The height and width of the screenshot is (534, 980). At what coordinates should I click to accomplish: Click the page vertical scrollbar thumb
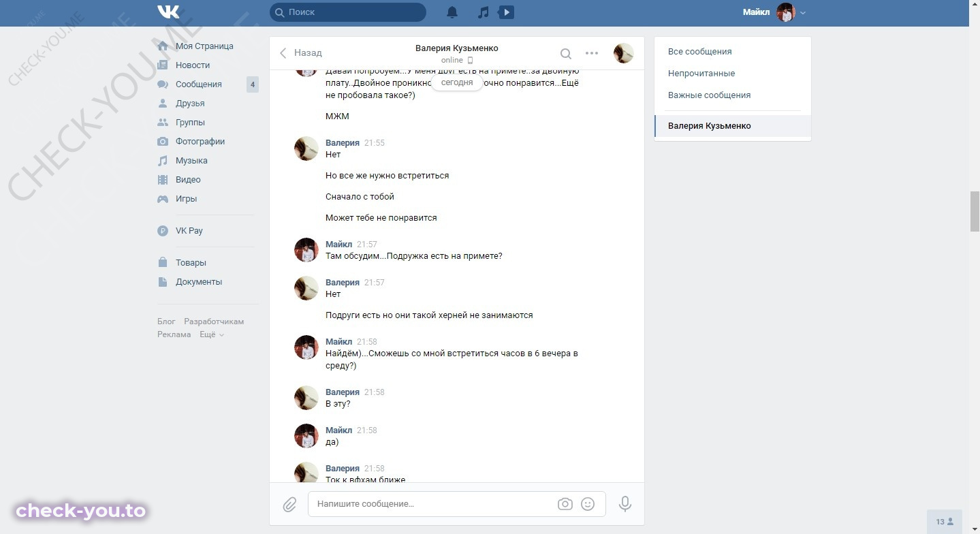click(975, 213)
